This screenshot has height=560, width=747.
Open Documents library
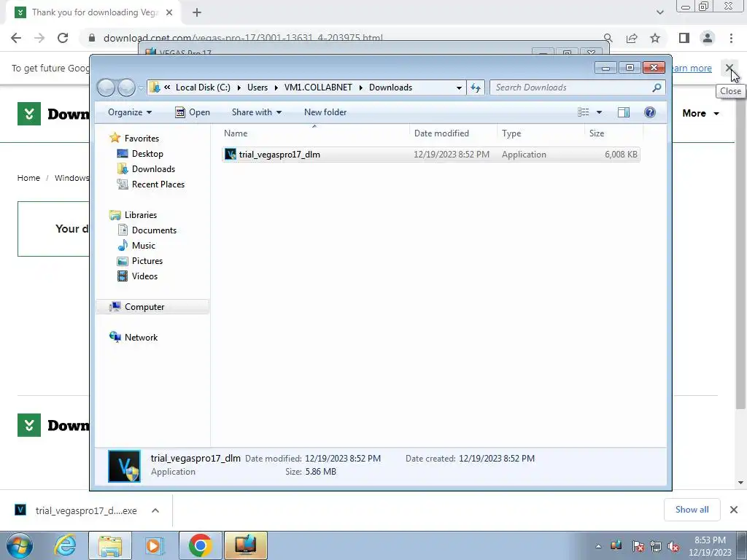pos(154,230)
